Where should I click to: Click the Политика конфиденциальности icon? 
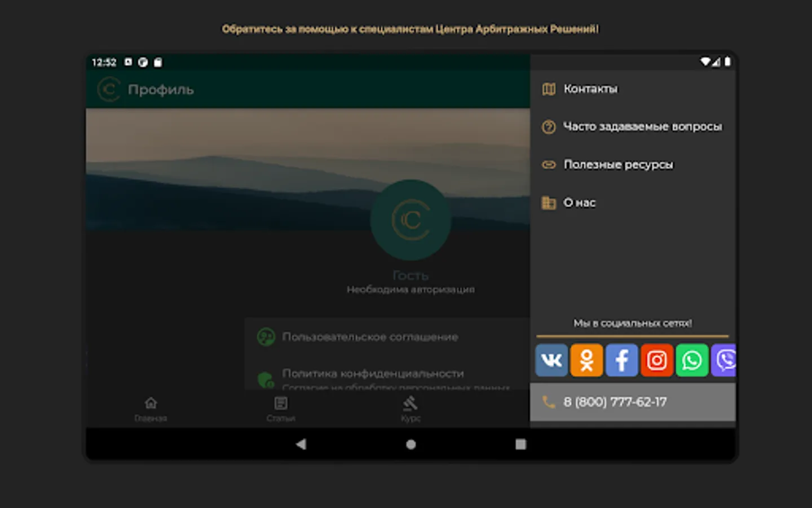[266, 380]
